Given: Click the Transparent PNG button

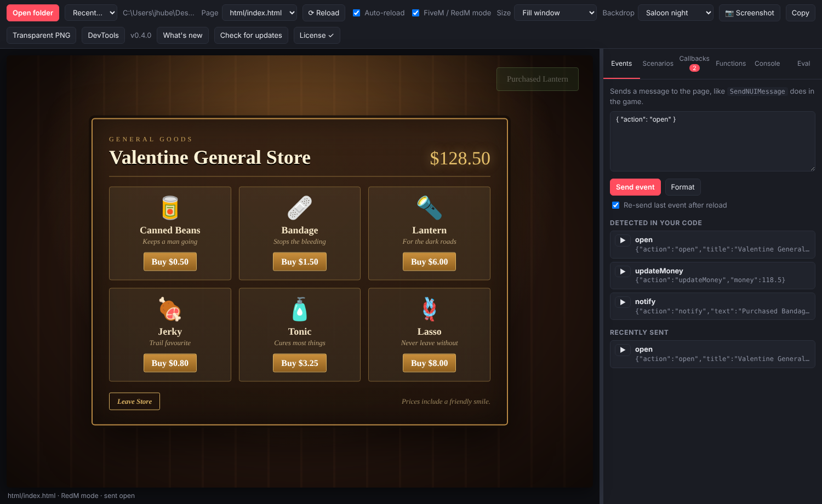Looking at the screenshot, I should point(42,35).
